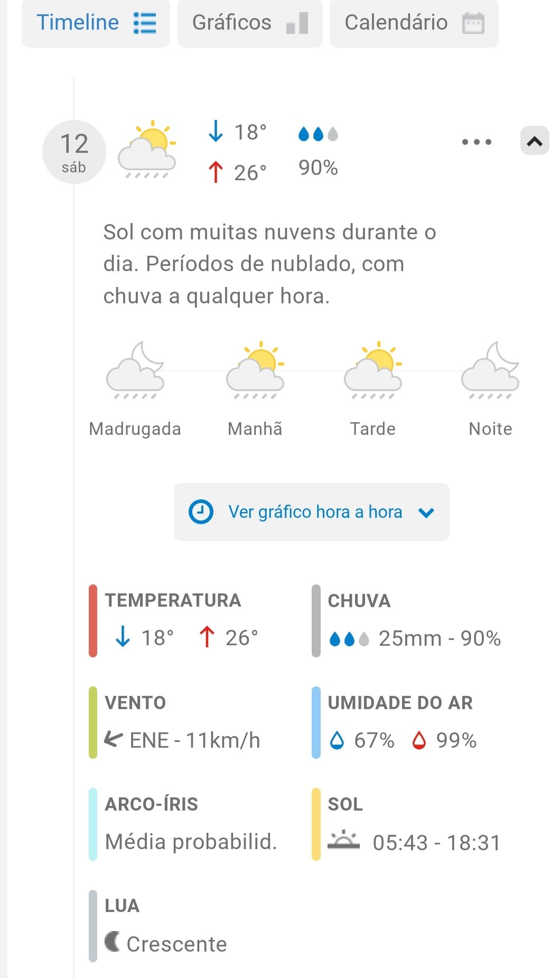The width and height of the screenshot is (560, 978).
Task: Click the sunrise icon under SOL
Action: tap(343, 840)
